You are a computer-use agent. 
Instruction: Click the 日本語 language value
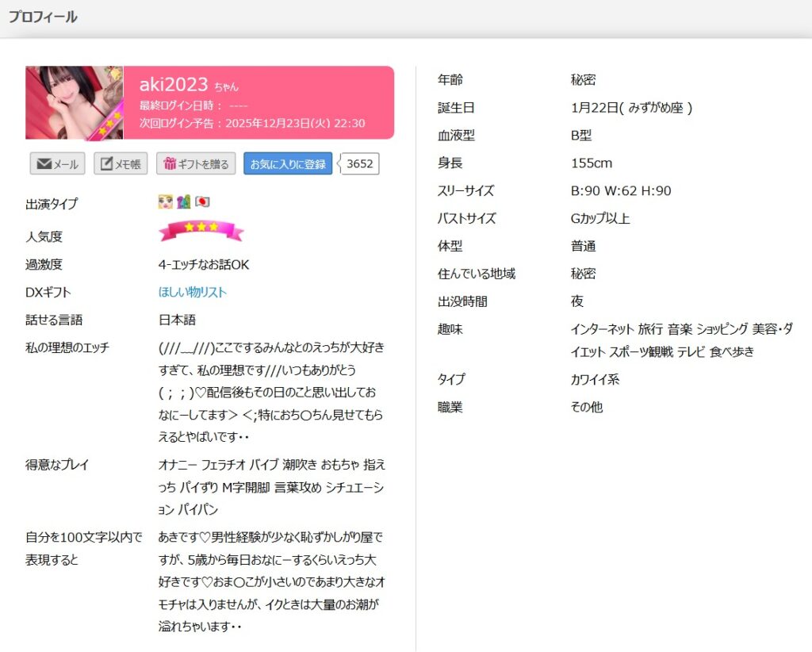coord(177,320)
